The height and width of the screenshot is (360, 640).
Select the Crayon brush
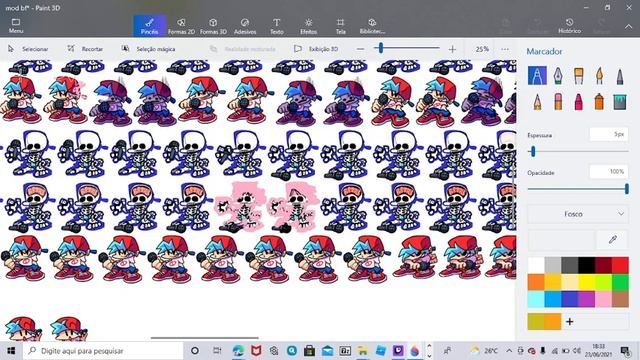[x=578, y=102]
